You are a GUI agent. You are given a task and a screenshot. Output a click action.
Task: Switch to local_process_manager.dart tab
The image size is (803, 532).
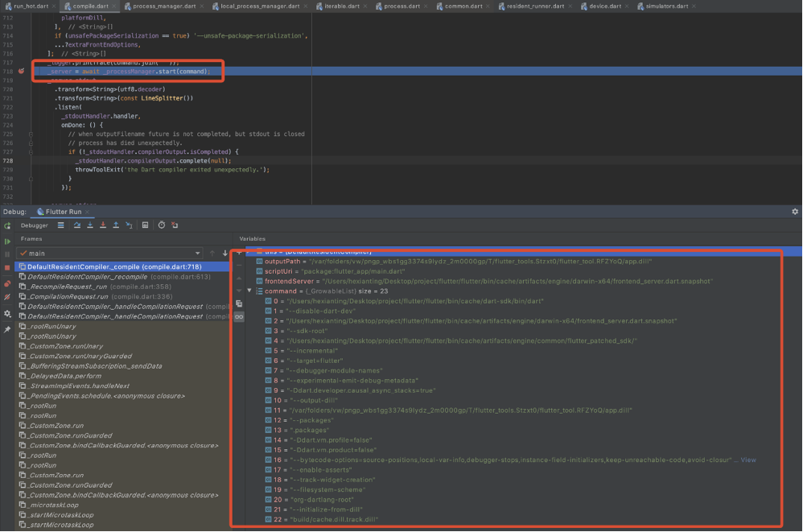[x=260, y=6]
